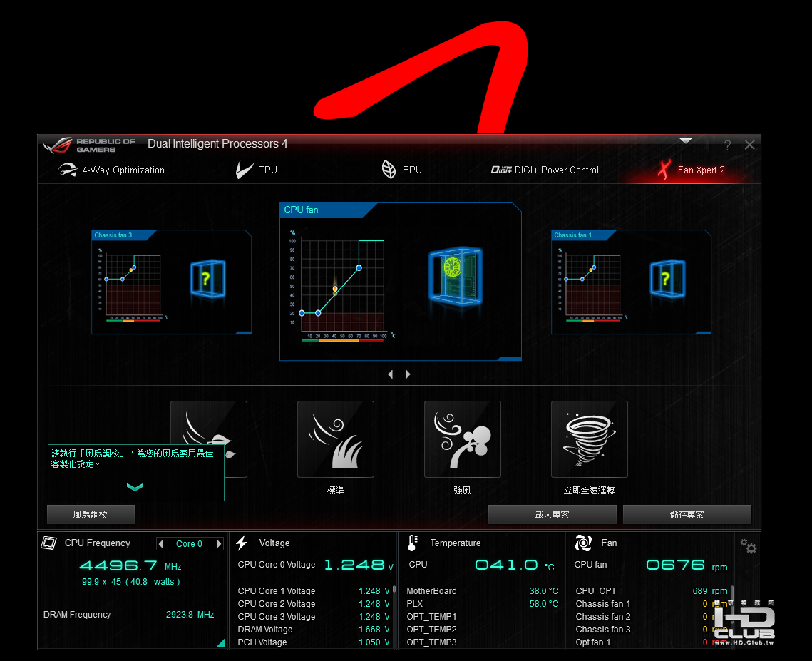Click Chassis fan 3 unknown location icon
This screenshot has height=661, width=812.
coord(208,280)
